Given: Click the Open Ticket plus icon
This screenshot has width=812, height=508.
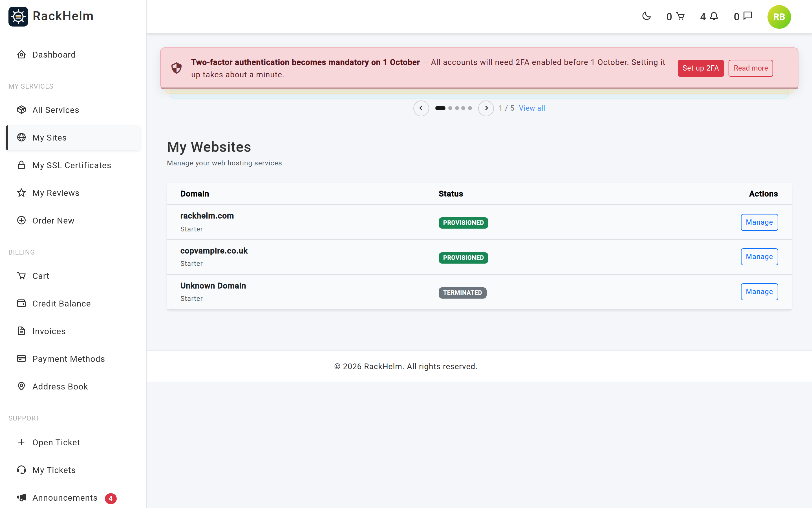Looking at the screenshot, I should click(21, 442).
